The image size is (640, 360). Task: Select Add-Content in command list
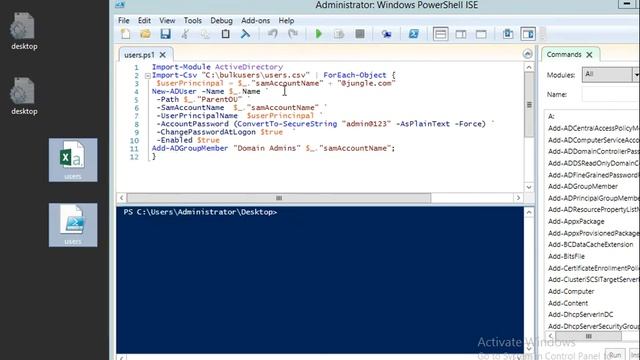[x=568, y=303]
